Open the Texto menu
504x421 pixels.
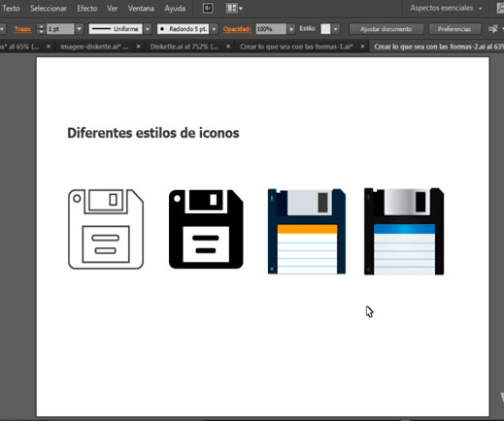pos(11,9)
